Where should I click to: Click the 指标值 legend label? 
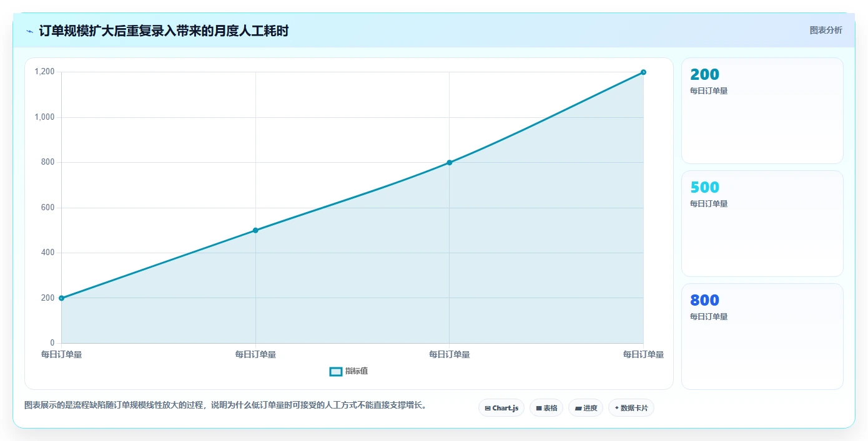(x=357, y=371)
